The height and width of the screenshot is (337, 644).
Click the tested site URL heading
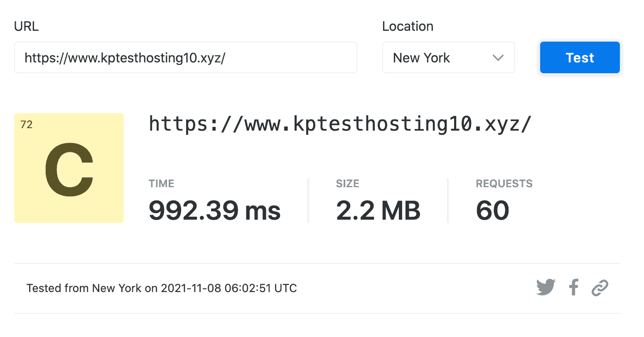pyautogui.click(x=340, y=124)
